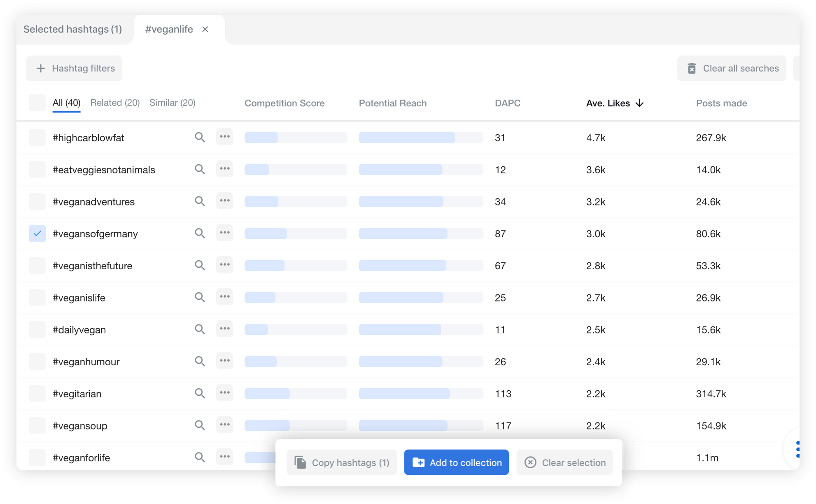This screenshot has width=816, height=504.
Task: Switch to the Selected hashtags (1) tab
Action: [x=73, y=29]
